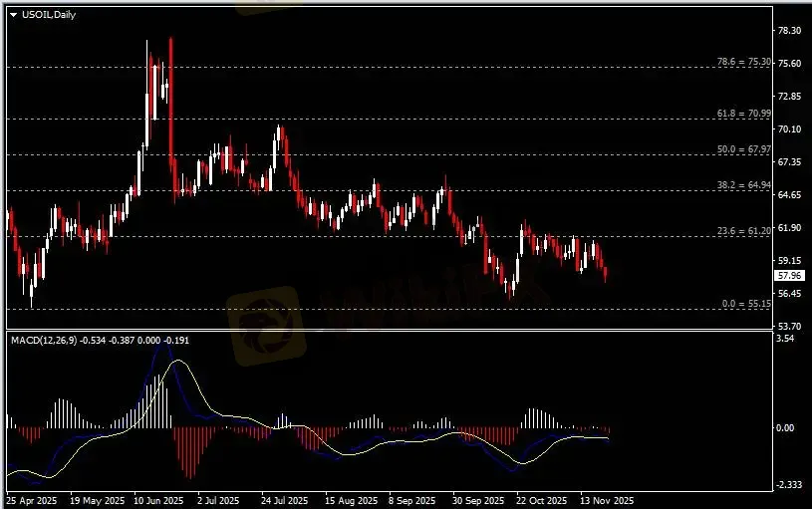Click the 61.90 price axis value
Image resolution: width=812 pixels, height=509 pixels.
[x=789, y=228]
